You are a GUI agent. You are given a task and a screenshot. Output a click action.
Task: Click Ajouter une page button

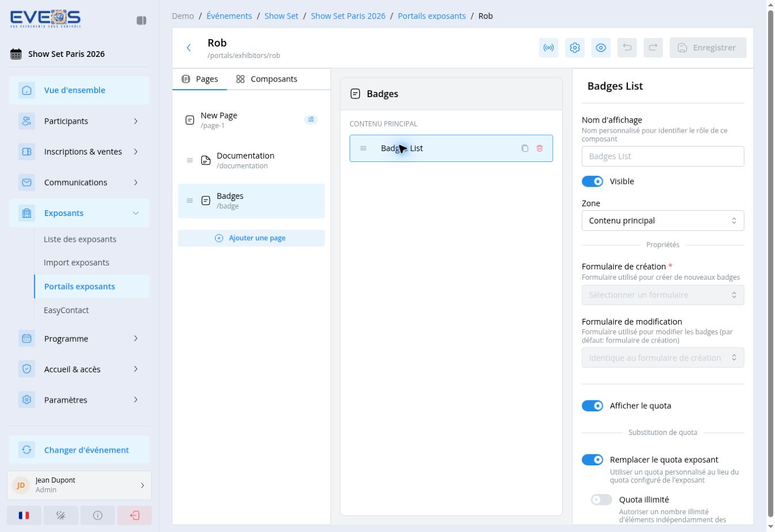point(251,238)
